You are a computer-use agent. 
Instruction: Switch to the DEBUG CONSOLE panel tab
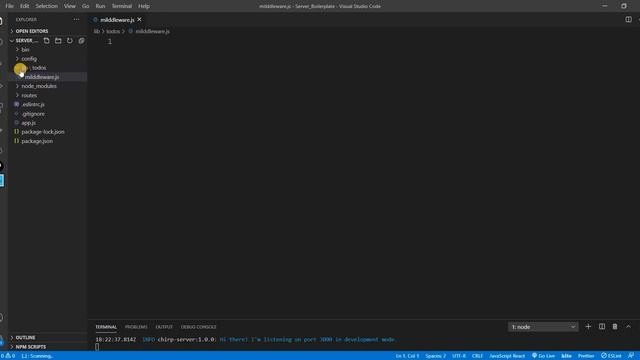pyautogui.click(x=198, y=327)
